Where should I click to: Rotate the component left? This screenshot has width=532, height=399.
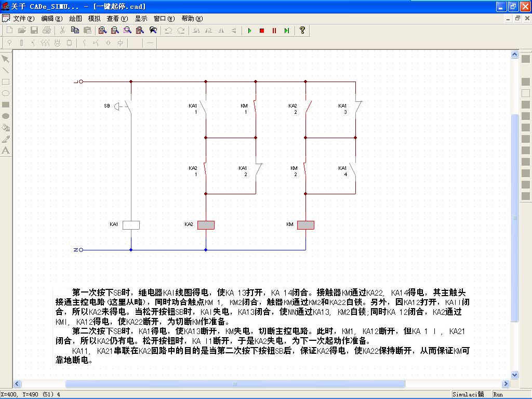tap(196, 31)
